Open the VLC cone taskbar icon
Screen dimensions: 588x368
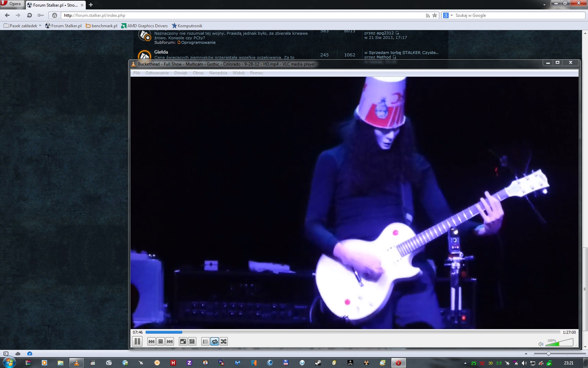tap(77, 363)
